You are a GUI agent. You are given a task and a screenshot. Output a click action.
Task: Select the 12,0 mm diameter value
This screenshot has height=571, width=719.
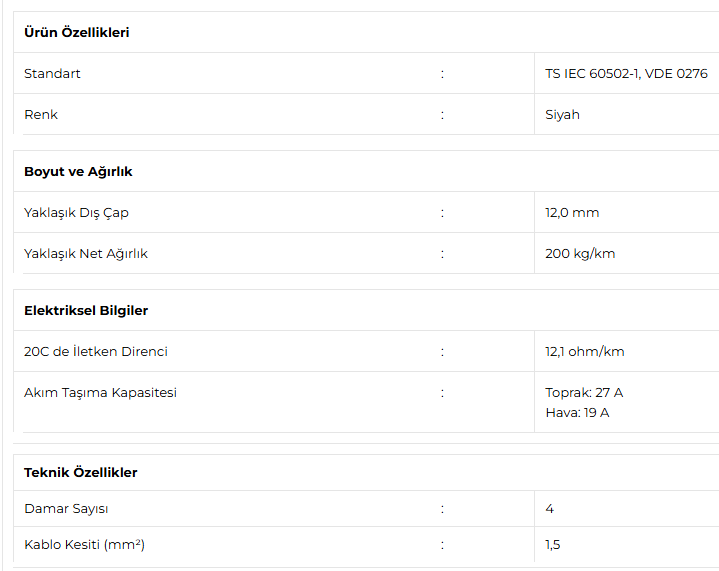pyautogui.click(x=572, y=213)
